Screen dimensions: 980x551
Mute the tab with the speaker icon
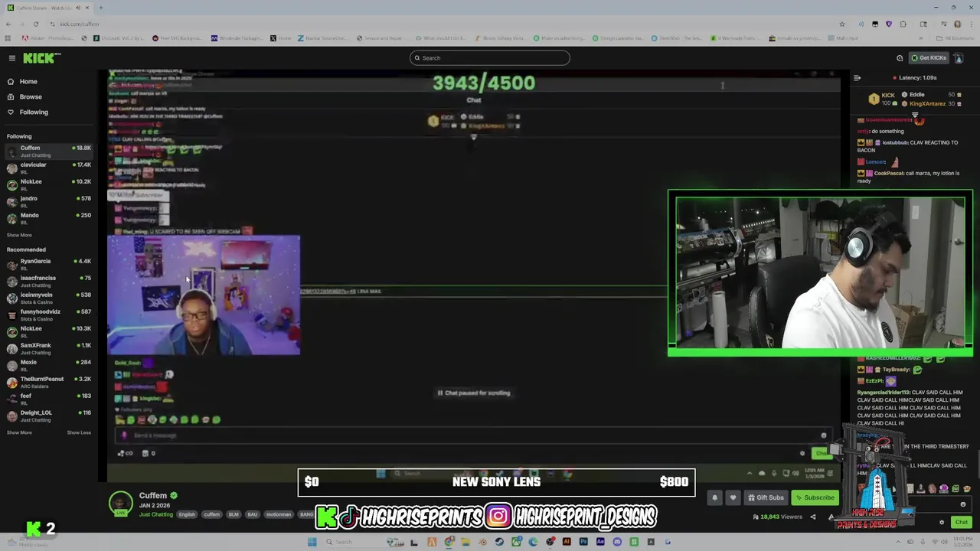(78, 8)
